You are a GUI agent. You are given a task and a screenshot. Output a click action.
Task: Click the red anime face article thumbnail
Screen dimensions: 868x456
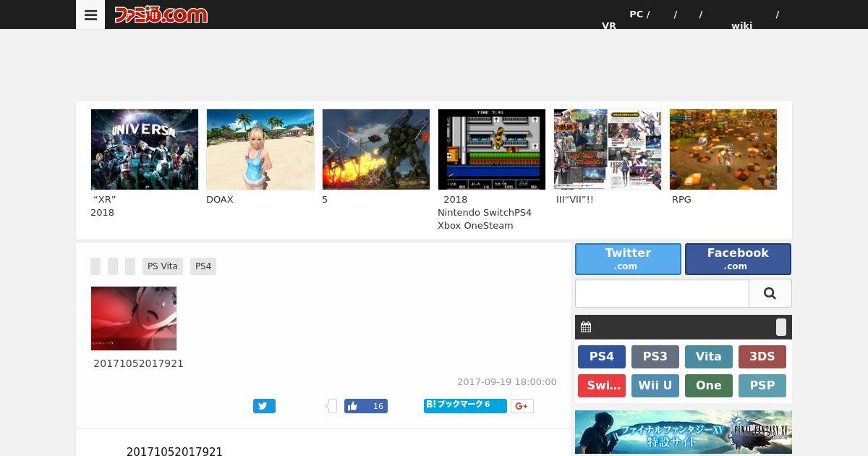point(134,318)
